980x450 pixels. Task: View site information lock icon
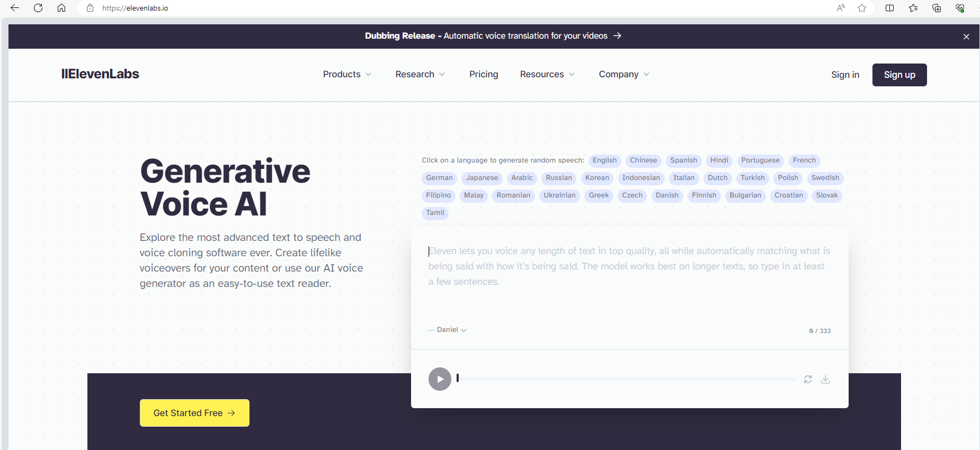pos(90,8)
